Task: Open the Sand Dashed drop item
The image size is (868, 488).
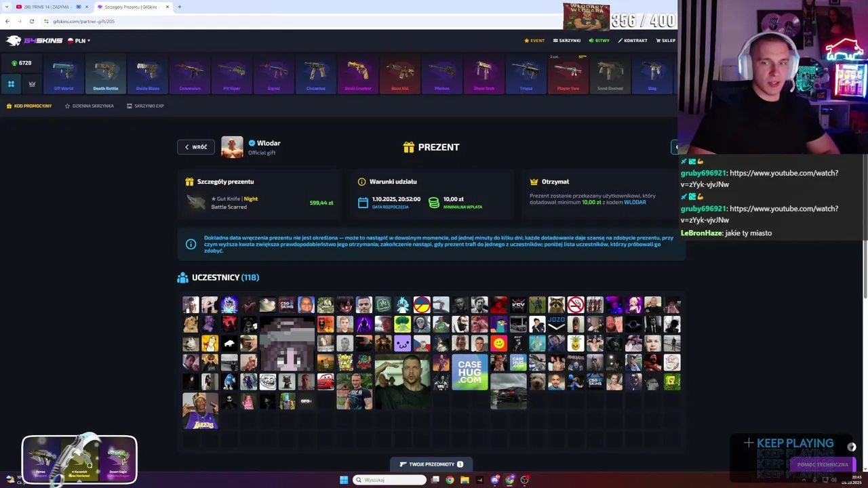Action: coord(610,75)
